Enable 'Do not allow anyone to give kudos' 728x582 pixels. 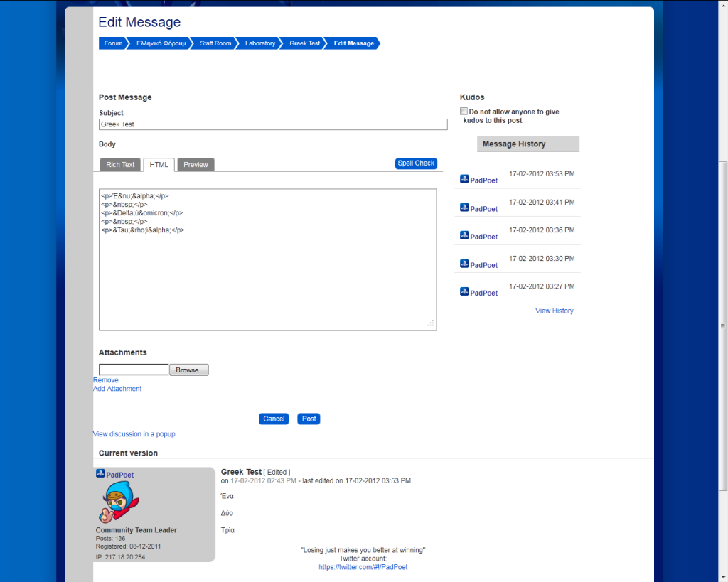coord(464,112)
